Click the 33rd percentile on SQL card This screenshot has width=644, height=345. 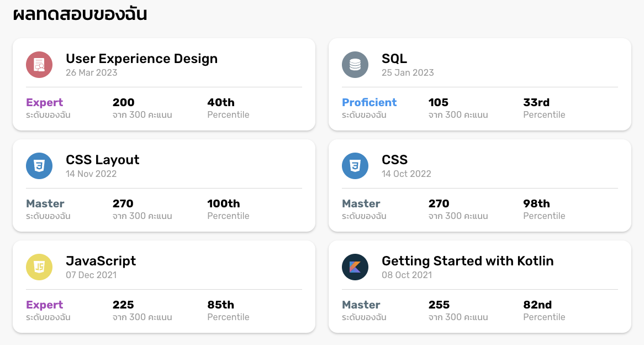coord(536,102)
